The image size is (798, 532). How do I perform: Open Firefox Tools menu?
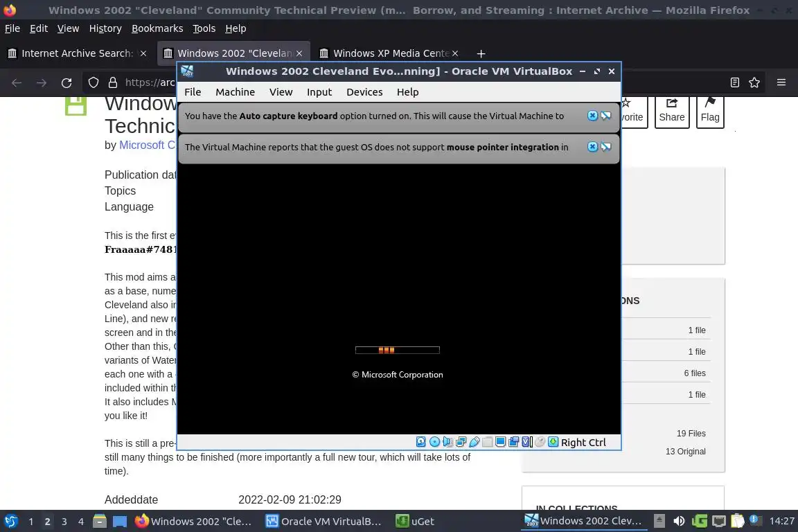(204, 28)
